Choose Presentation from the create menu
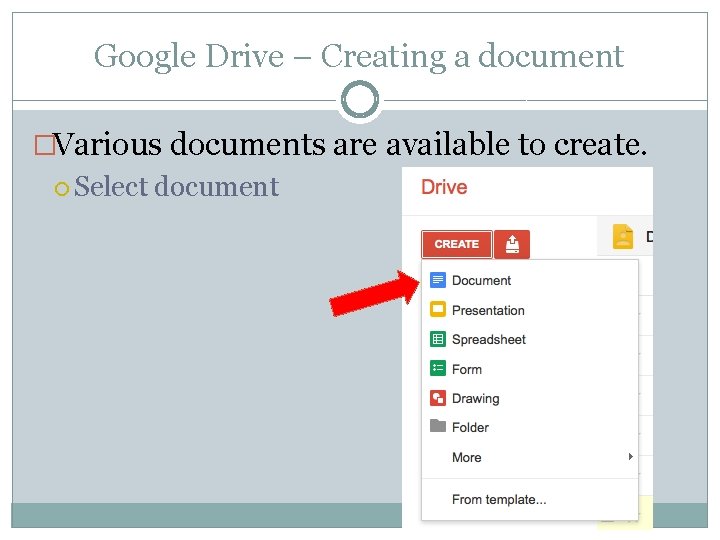The image size is (720, 540). click(488, 310)
